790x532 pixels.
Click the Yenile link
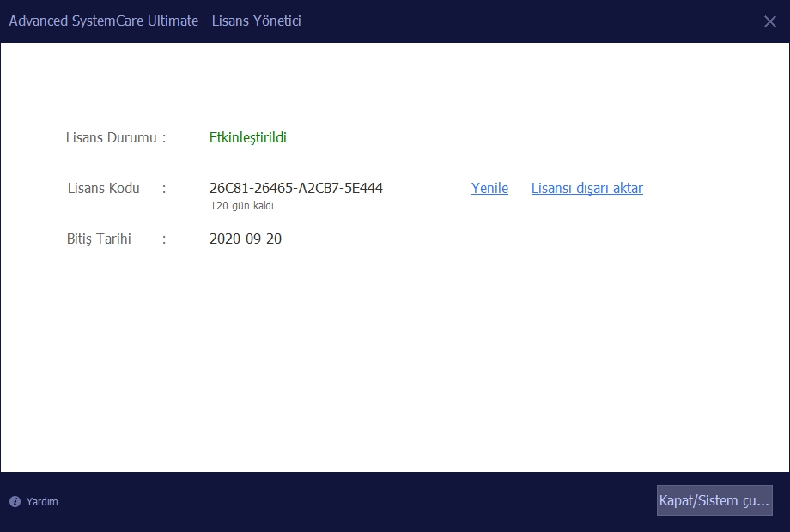pos(489,188)
